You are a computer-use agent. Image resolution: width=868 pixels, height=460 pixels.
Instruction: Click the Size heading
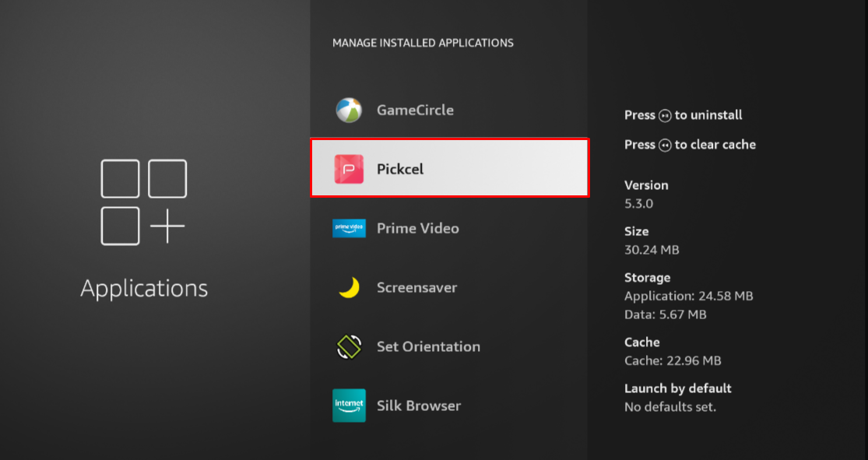coord(636,231)
